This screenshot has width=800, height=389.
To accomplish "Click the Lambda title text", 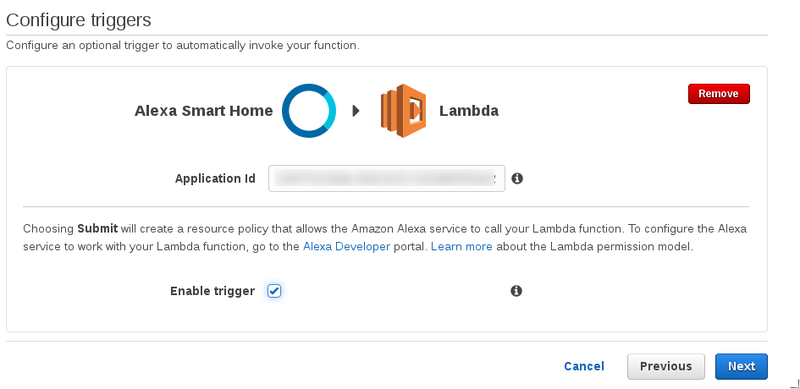I will [469, 111].
